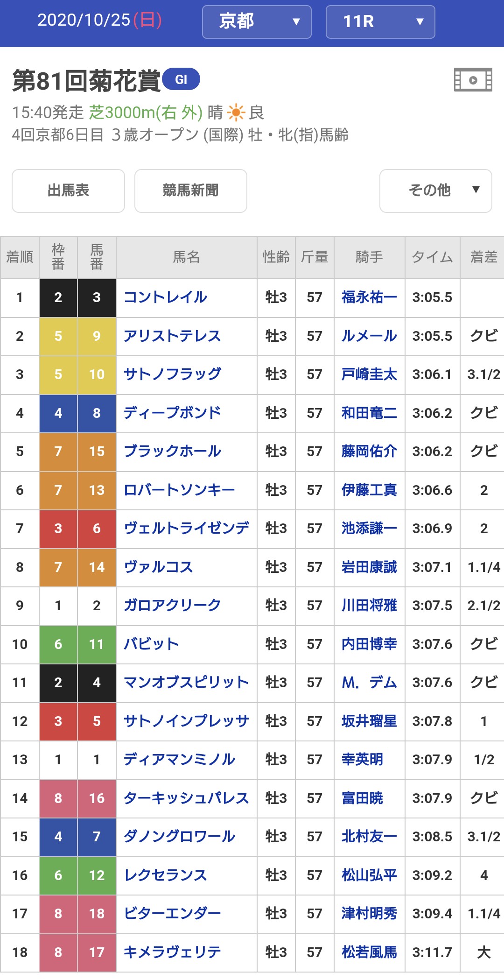Viewport: 504px width, 980px height.
Task: Open horse ヴェルトライゼンデ details
Action: (x=186, y=529)
